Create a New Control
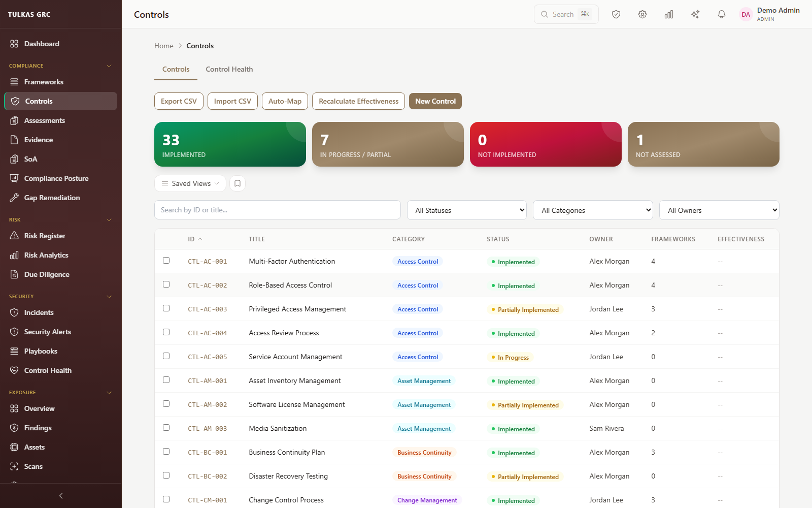812x508 pixels. (435, 101)
